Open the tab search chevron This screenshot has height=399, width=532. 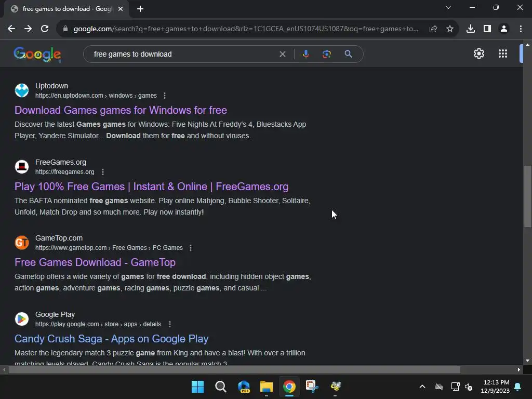(x=448, y=7)
